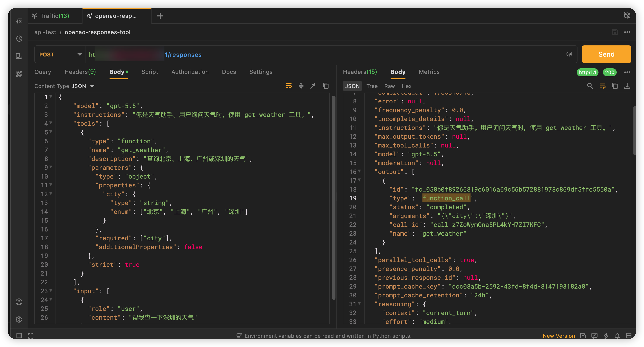Screen dimensions: 644x347
Task: Open the Docs tab
Action: coord(229,72)
